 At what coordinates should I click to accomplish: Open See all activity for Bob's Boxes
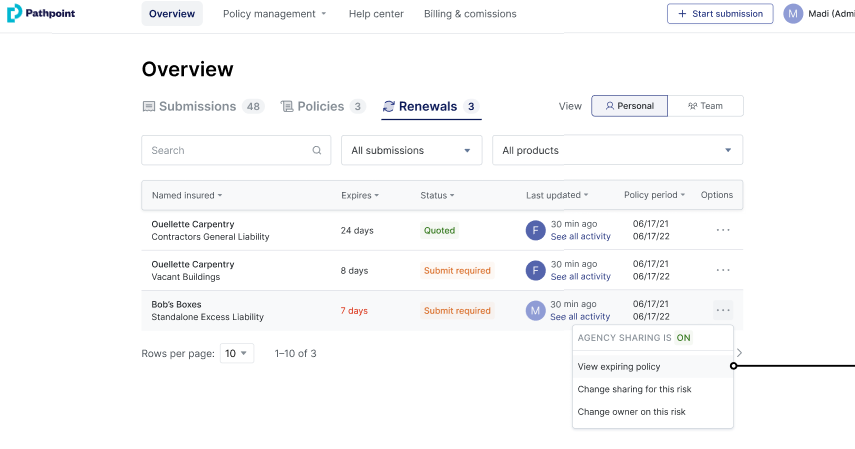(x=580, y=317)
